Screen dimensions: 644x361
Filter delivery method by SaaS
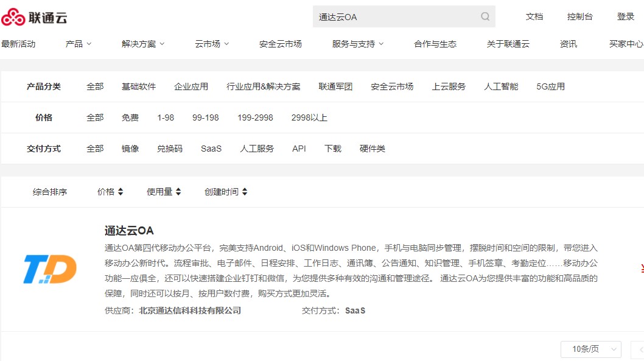(211, 149)
